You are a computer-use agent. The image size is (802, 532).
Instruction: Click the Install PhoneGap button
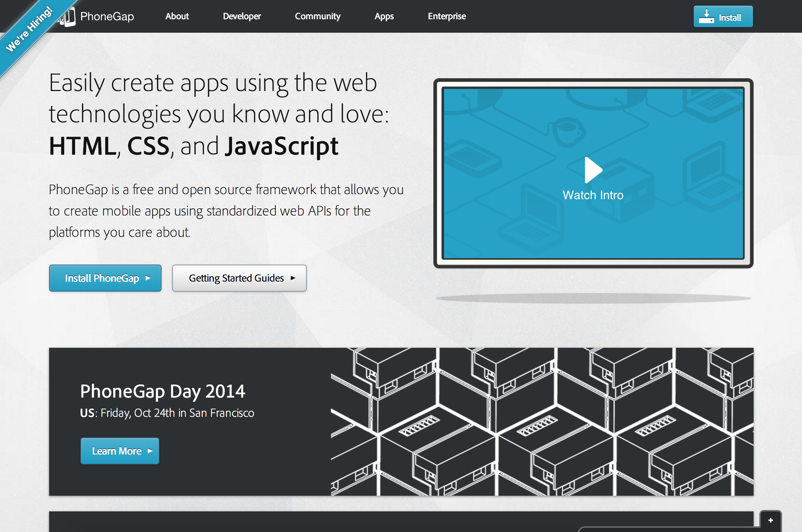pos(105,278)
